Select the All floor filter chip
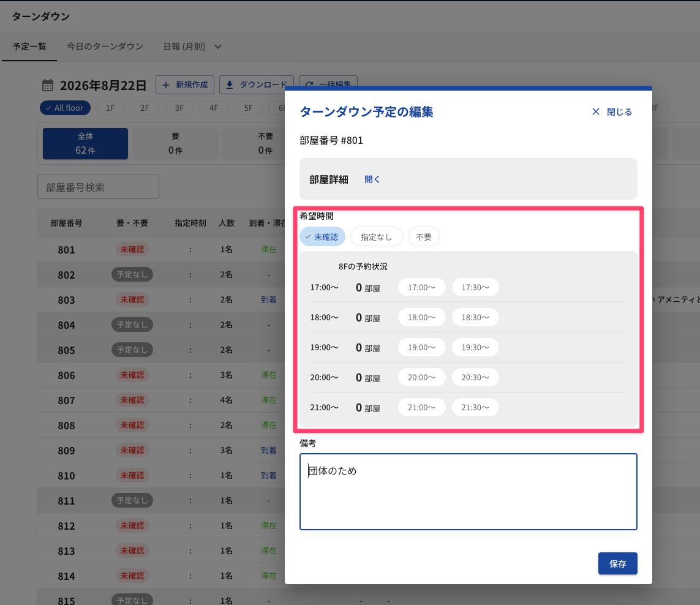The width and height of the screenshot is (700, 605). point(65,108)
